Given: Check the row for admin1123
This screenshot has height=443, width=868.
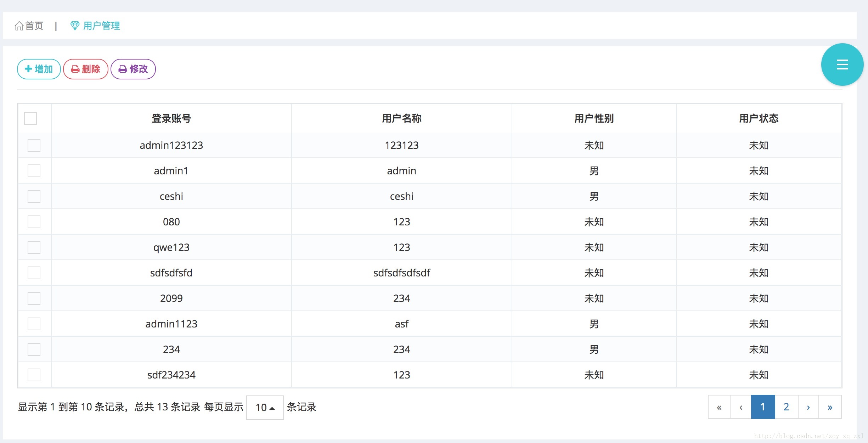Looking at the screenshot, I should tap(34, 324).
